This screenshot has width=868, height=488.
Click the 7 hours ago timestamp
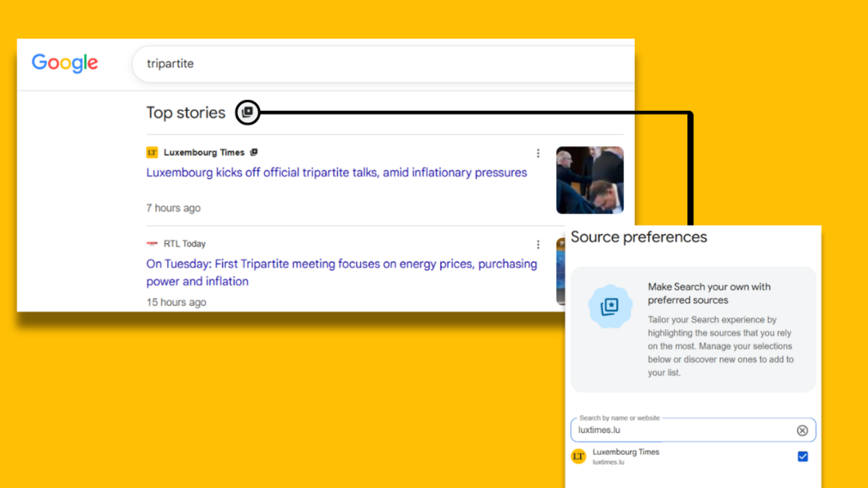pyautogui.click(x=174, y=208)
